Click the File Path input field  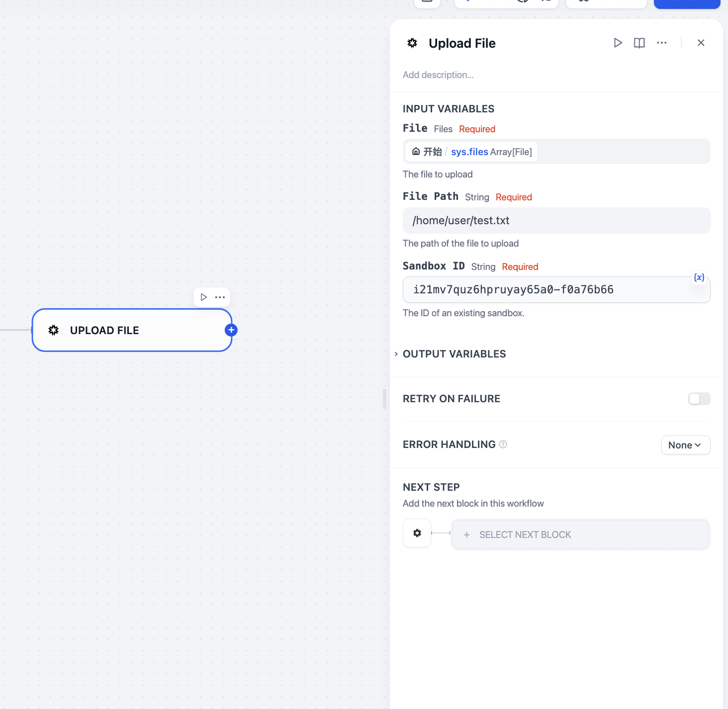[x=556, y=221]
